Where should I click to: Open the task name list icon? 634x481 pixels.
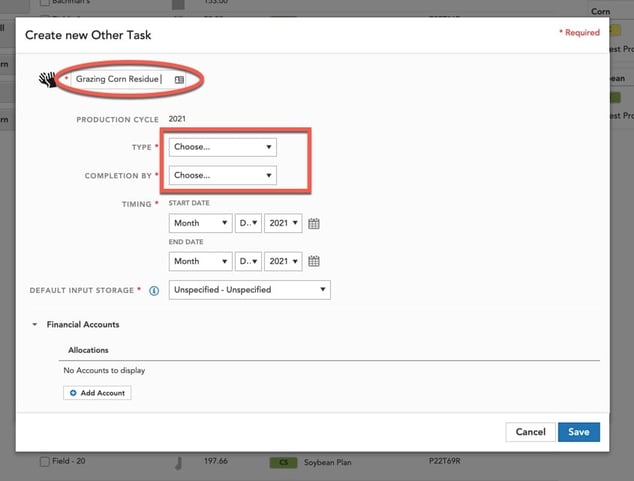tap(179, 80)
